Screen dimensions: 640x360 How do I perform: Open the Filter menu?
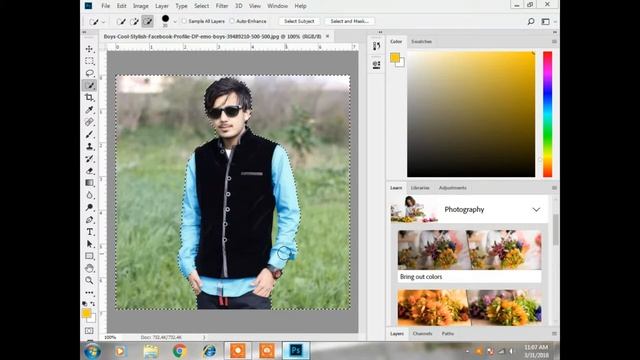click(222, 6)
